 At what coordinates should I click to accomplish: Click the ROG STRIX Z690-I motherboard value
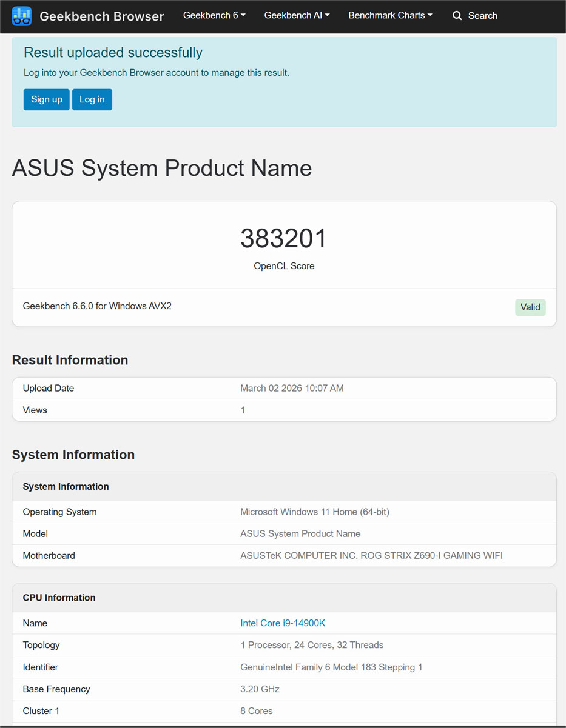(x=371, y=555)
